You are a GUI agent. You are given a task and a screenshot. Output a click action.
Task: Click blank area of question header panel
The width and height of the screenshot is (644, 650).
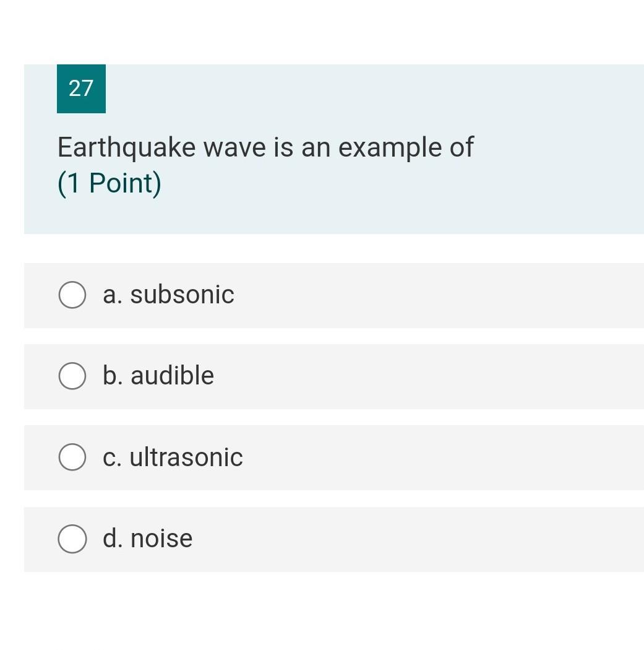tap(433, 198)
